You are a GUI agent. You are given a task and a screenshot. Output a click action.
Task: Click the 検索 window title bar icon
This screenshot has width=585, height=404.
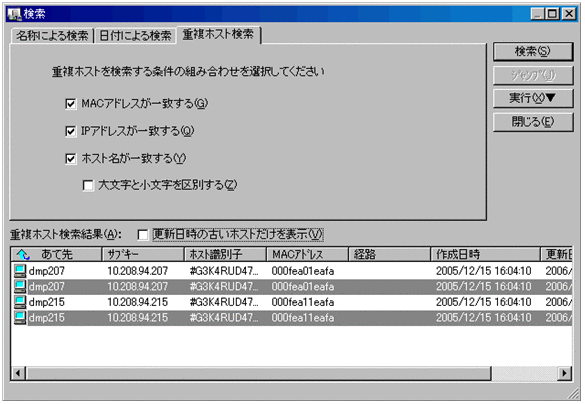point(15,14)
